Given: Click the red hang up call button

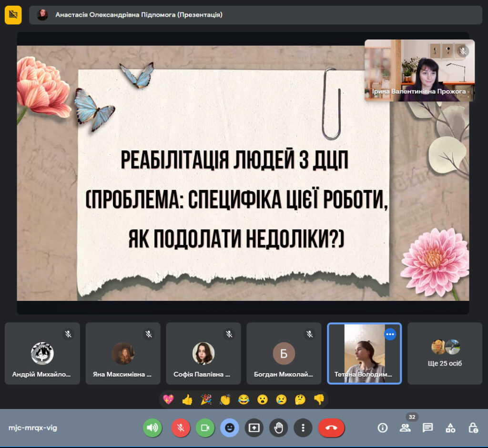Looking at the screenshot, I should pyautogui.click(x=331, y=428).
